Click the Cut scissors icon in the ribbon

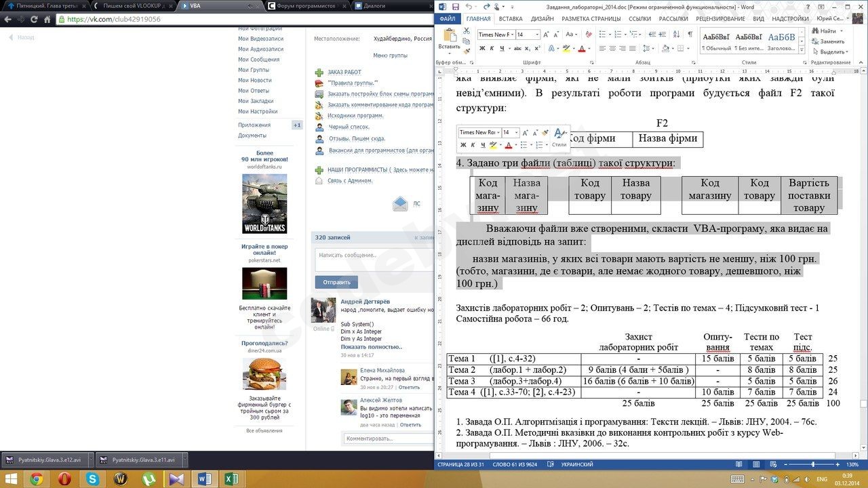[x=467, y=31]
